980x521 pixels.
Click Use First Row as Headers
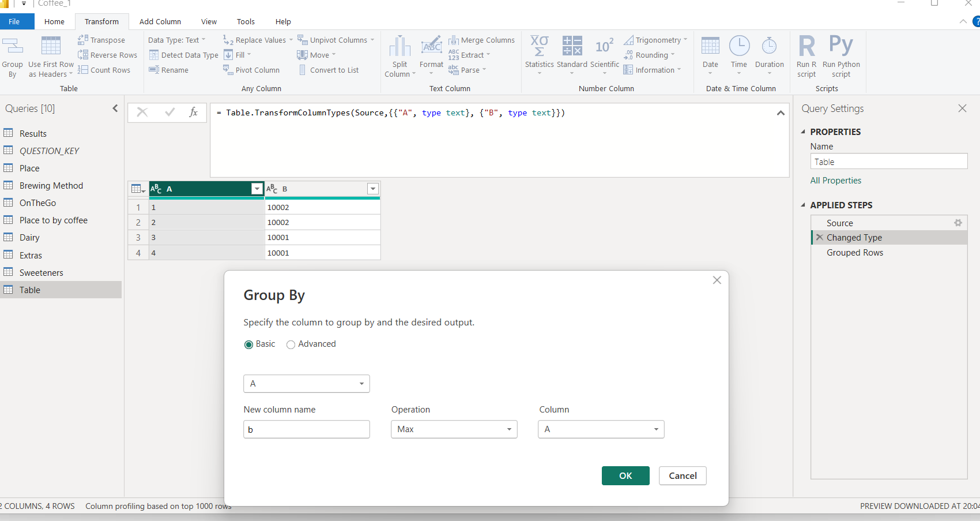[x=51, y=57]
